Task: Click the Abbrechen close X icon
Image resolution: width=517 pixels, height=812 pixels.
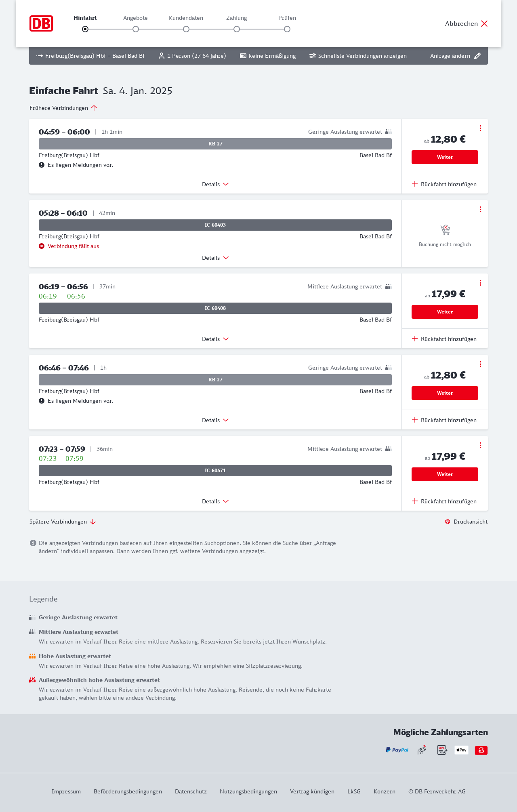Action: click(x=484, y=23)
